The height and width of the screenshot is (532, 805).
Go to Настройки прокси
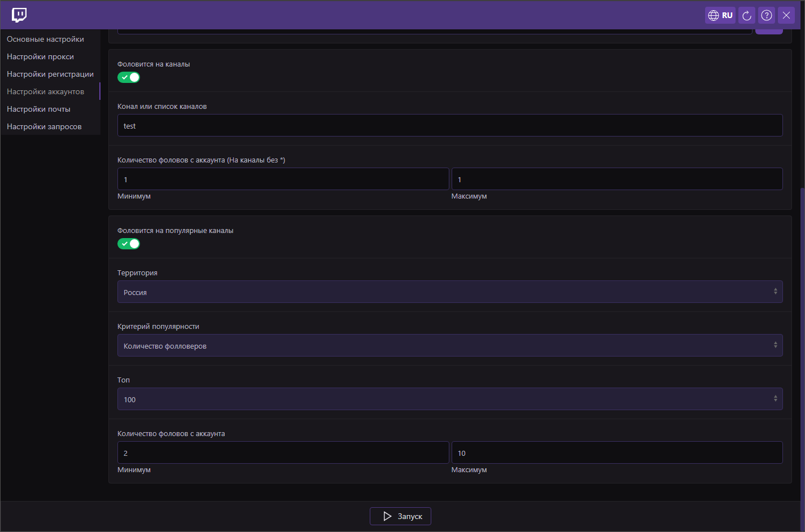point(50,56)
